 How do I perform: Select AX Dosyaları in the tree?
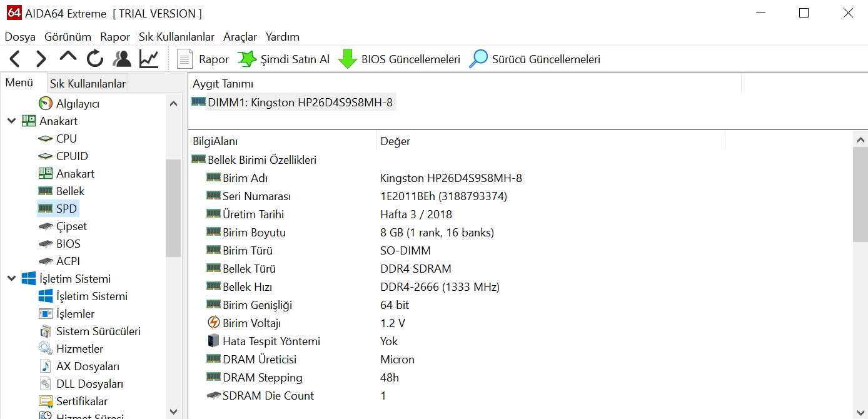click(x=79, y=366)
